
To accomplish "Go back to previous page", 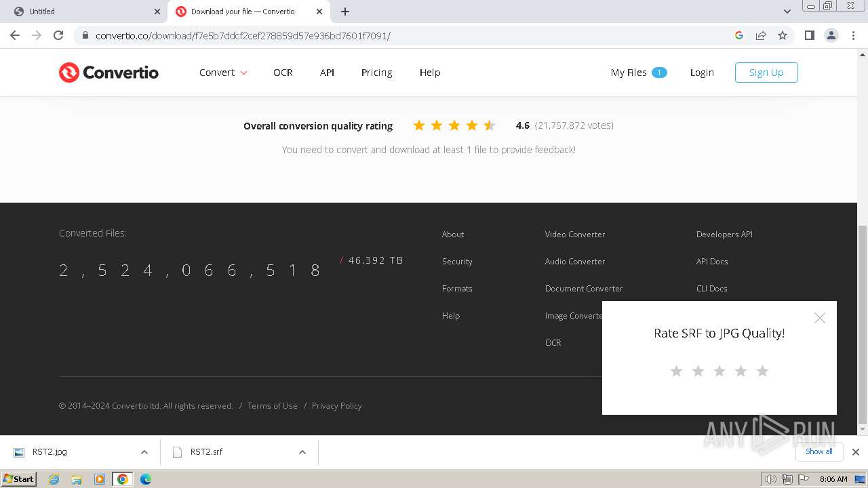I will pyautogui.click(x=15, y=35).
